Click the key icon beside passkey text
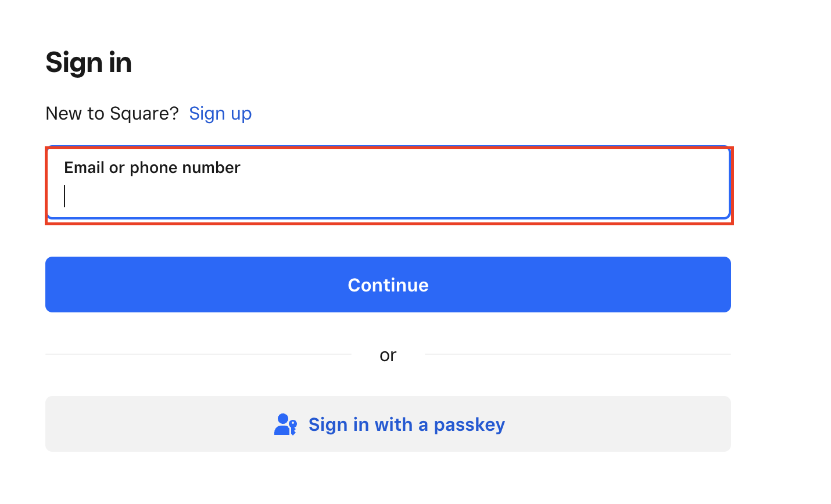The width and height of the screenshot is (831, 504). click(292, 427)
